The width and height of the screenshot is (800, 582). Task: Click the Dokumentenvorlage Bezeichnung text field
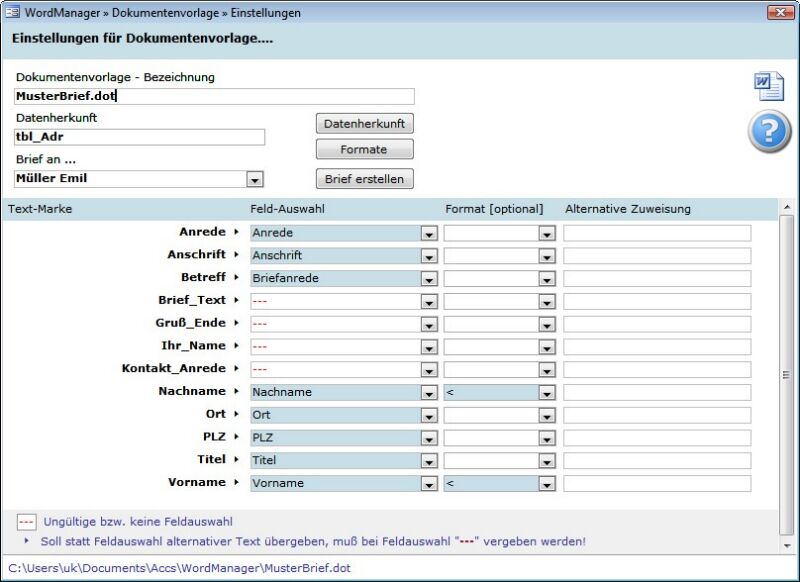click(x=214, y=97)
